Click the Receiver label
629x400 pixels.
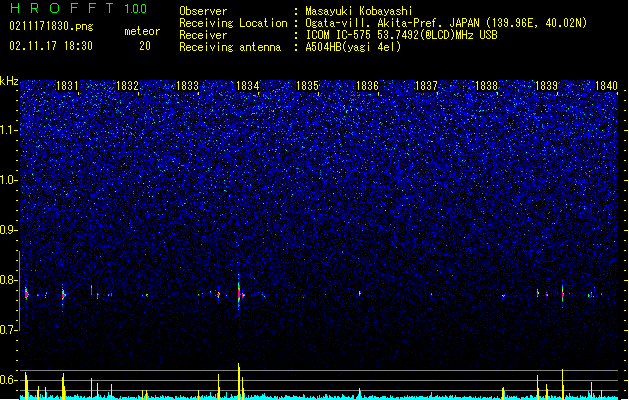203,35
